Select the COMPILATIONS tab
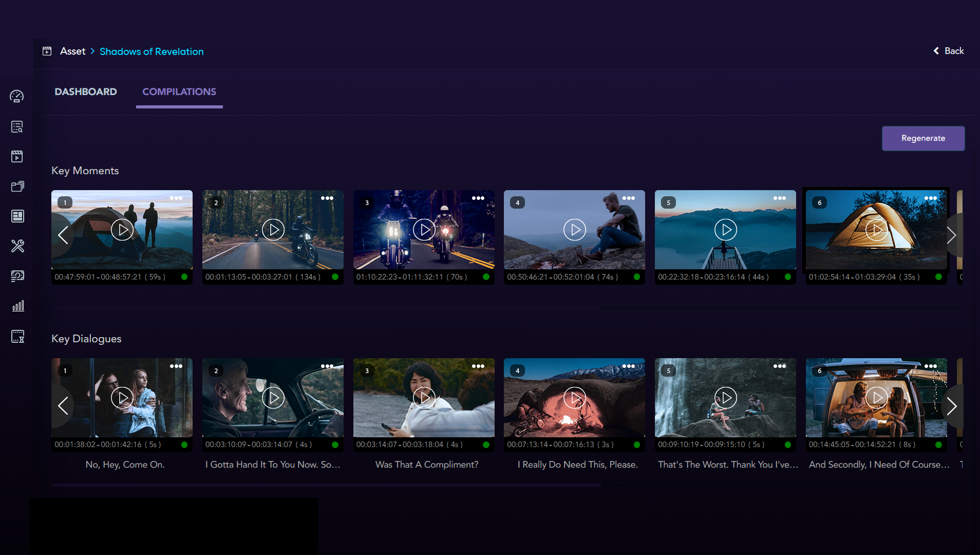980x555 pixels. [179, 92]
